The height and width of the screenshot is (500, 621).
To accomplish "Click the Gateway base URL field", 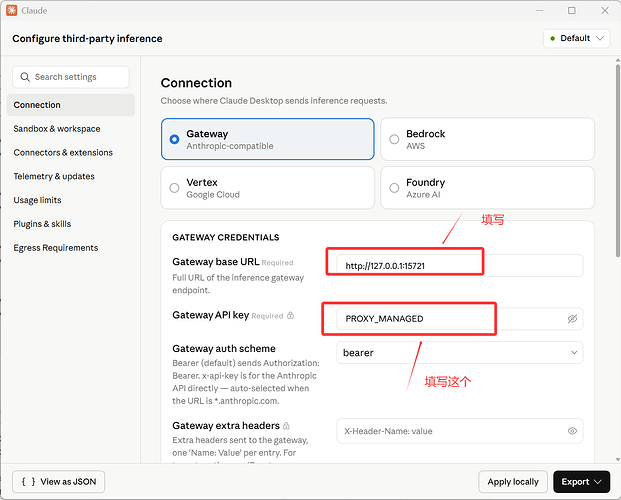I will click(x=459, y=265).
